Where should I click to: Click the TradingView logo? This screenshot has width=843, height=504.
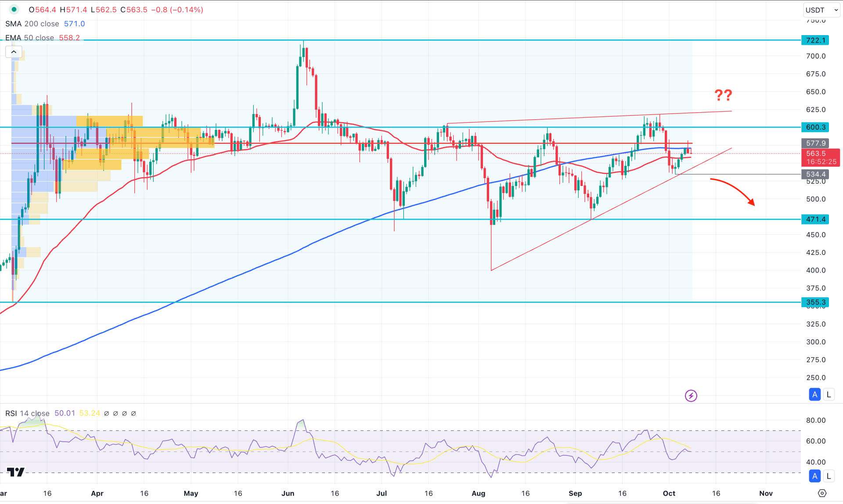[16, 472]
